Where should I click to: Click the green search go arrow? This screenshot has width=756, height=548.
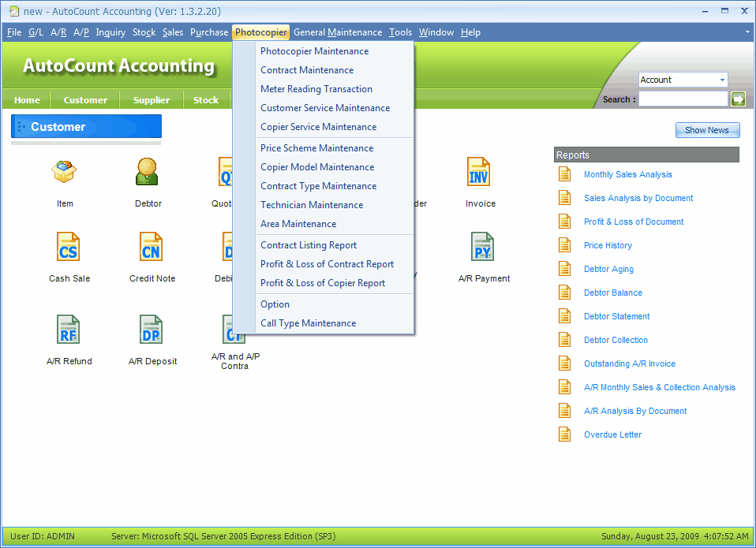click(x=738, y=99)
